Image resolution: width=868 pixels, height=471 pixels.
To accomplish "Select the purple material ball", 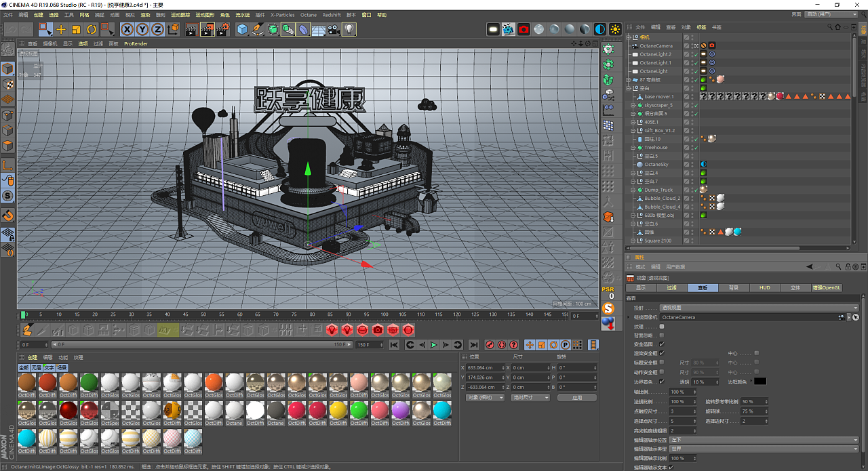I will click(x=401, y=409).
